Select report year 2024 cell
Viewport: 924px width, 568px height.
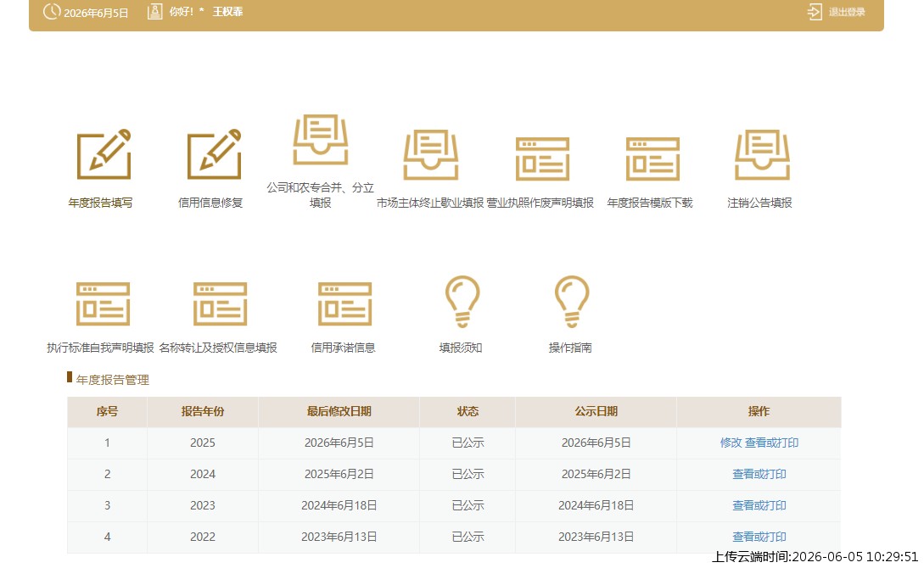tap(203, 474)
